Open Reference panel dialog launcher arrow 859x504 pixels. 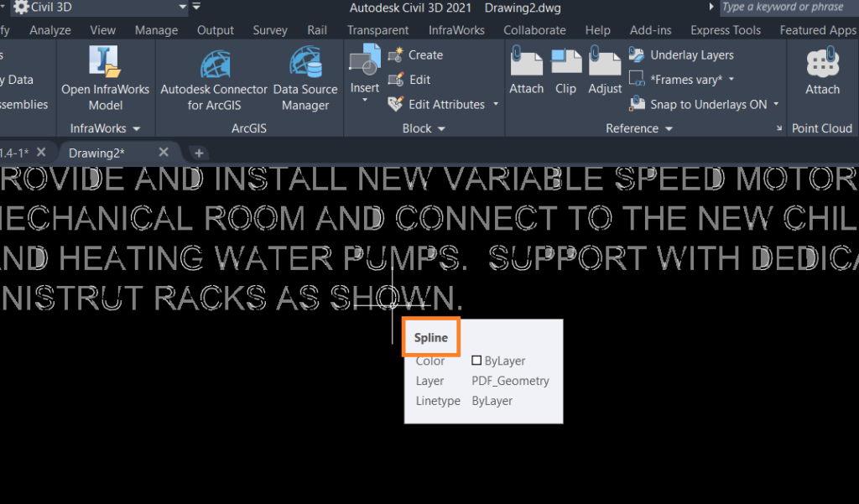coord(779,128)
